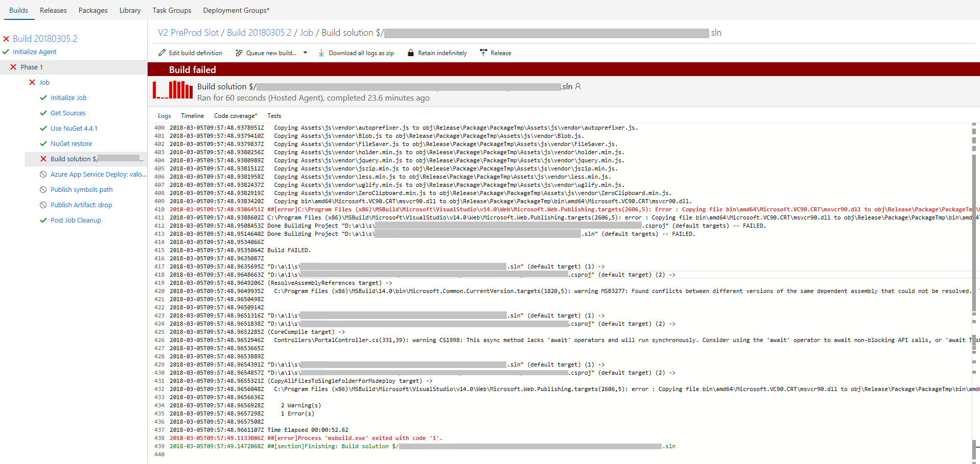Screen dimensions: 980x464
Task: Click green check icon beside Initialize Agent
Action: click(6, 52)
